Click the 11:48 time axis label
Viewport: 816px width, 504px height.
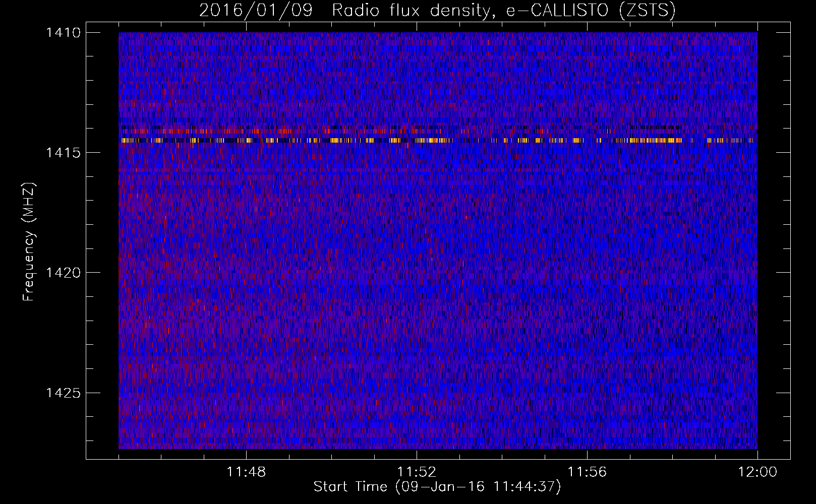(246, 472)
